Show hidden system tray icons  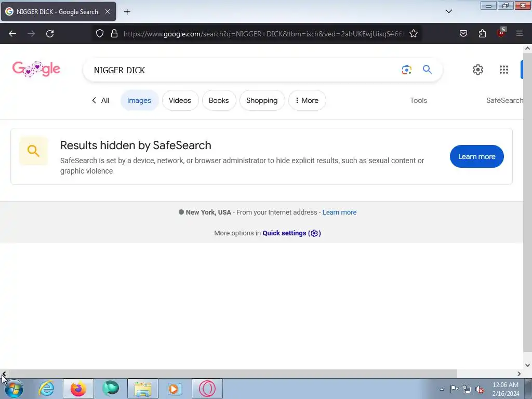pos(442,389)
